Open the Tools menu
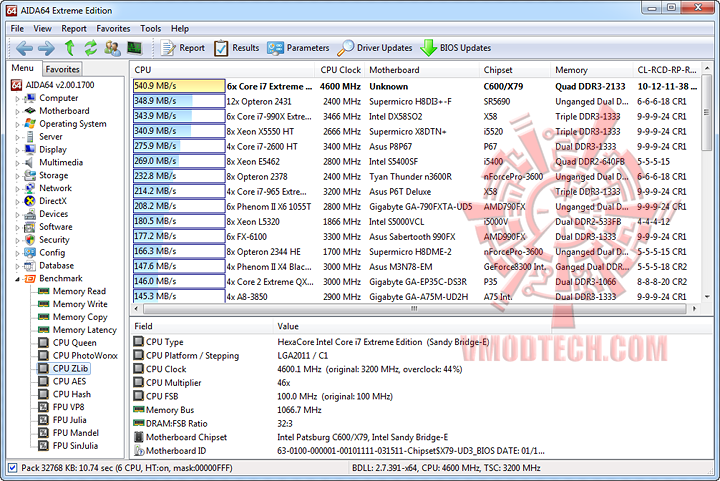Image resolution: width=720 pixels, height=481 pixels. click(x=151, y=28)
